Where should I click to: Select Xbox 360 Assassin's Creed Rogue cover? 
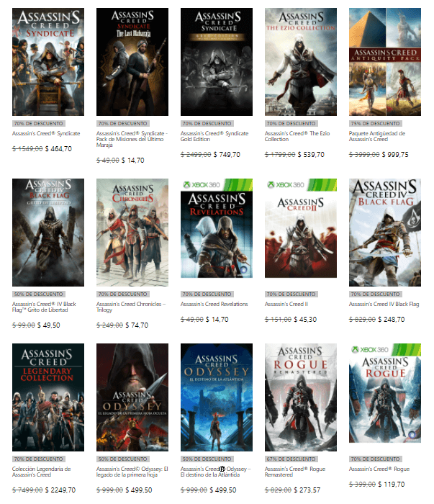[x=385, y=397]
